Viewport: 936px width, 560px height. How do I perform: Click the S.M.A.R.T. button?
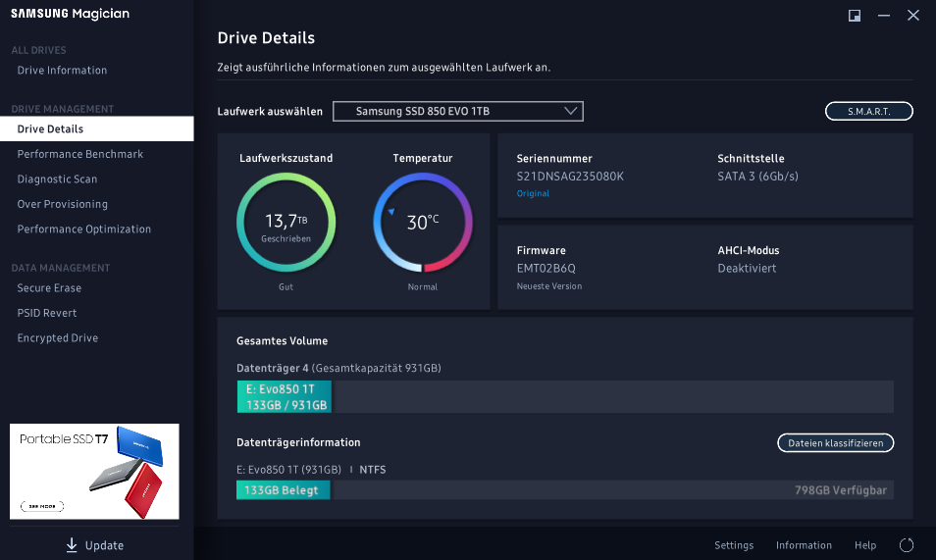tap(868, 111)
